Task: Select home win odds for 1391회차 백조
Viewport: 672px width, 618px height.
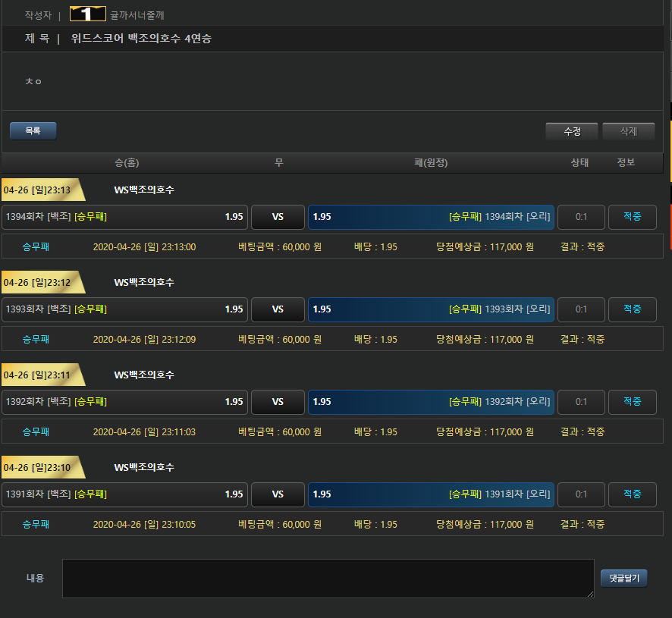Action: click(125, 494)
